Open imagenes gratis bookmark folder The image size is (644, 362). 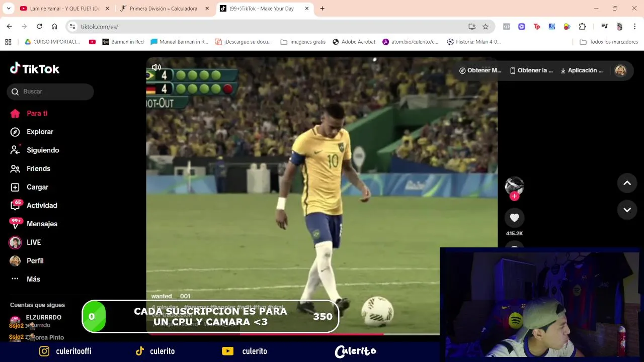click(x=303, y=42)
